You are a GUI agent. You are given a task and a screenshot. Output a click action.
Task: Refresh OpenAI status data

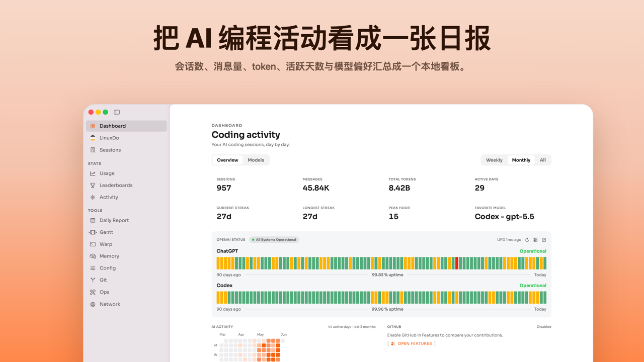[527, 240]
